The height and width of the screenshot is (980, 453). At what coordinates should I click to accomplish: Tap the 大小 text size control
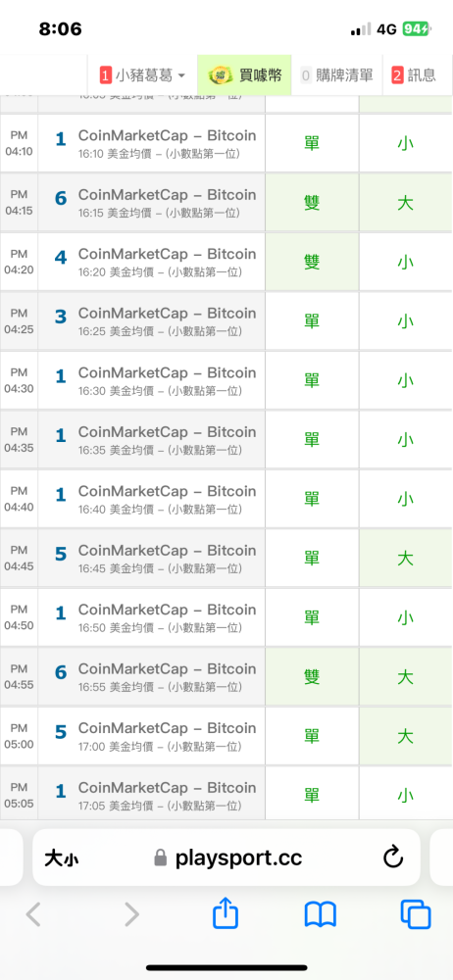click(x=62, y=858)
